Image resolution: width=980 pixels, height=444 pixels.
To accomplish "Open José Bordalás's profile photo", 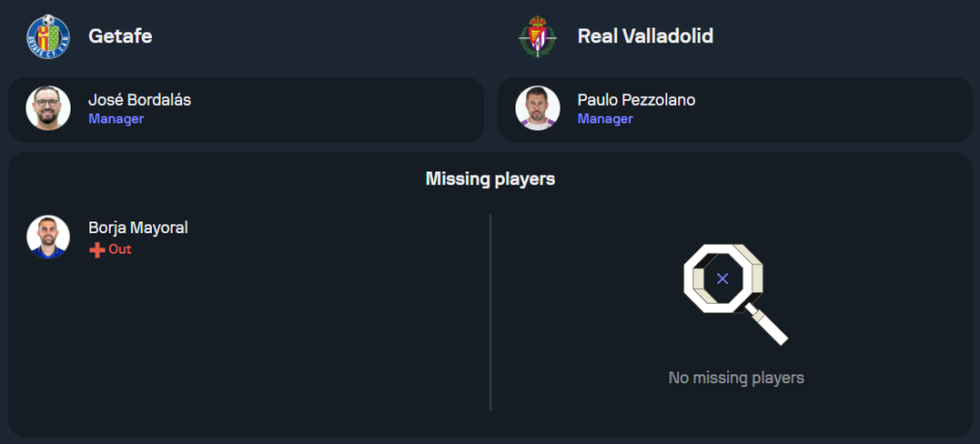I will click(48, 109).
